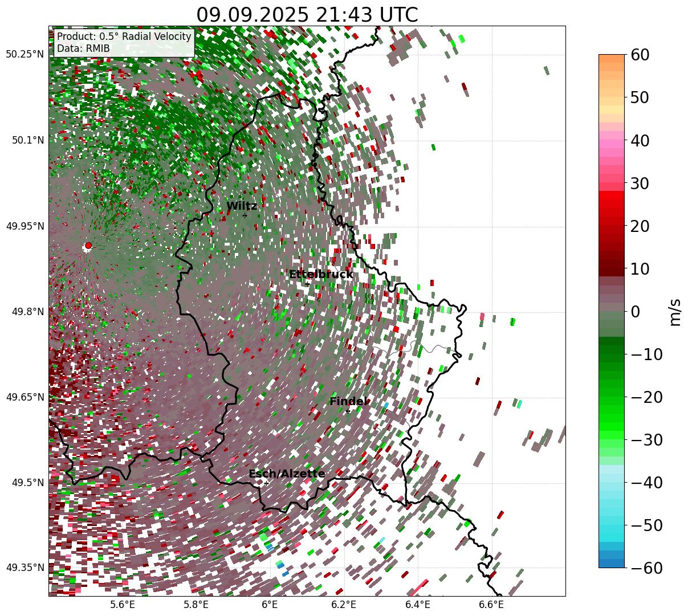Click the m/s colorbar unit label
The height and width of the screenshot is (616, 688).
(x=675, y=311)
